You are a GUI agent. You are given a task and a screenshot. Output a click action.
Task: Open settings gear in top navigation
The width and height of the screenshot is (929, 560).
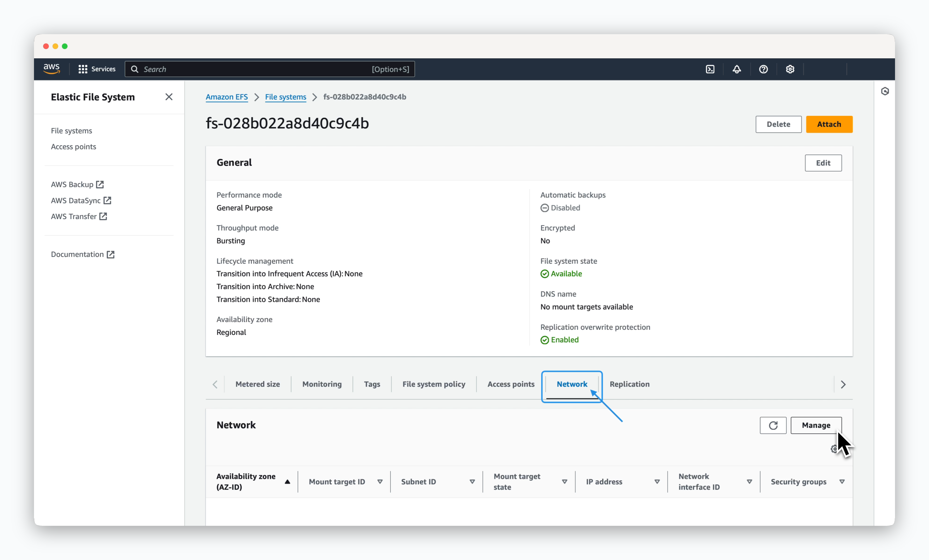(790, 69)
